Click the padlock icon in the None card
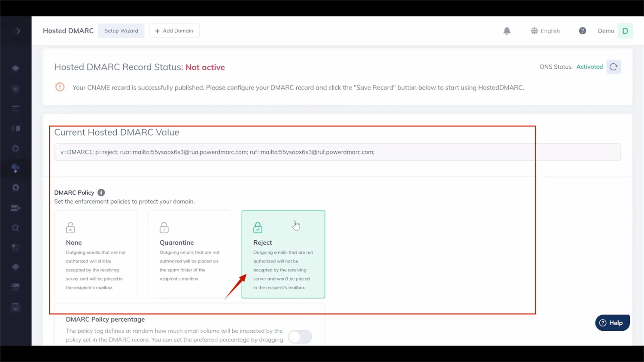Image resolution: width=644 pixels, height=362 pixels. [x=70, y=227]
